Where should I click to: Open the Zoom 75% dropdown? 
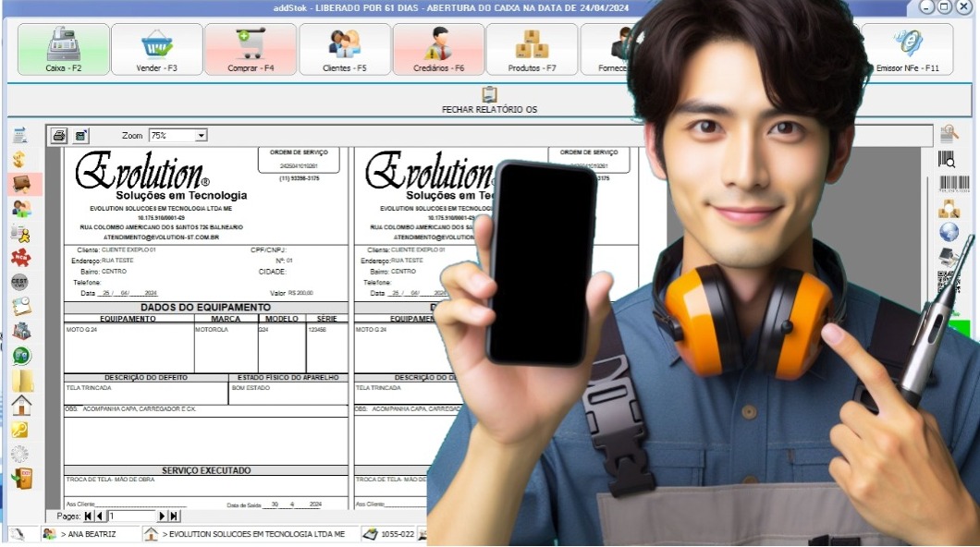click(x=201, y=136)
